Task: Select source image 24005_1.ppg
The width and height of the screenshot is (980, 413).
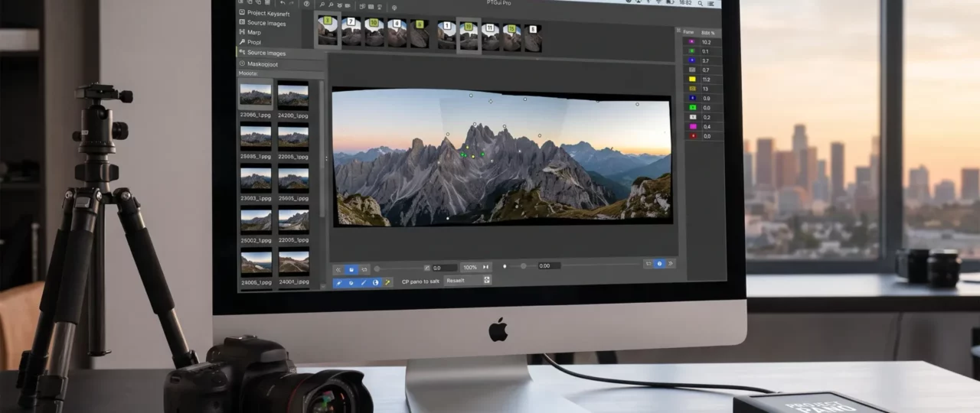Action: 256,266
